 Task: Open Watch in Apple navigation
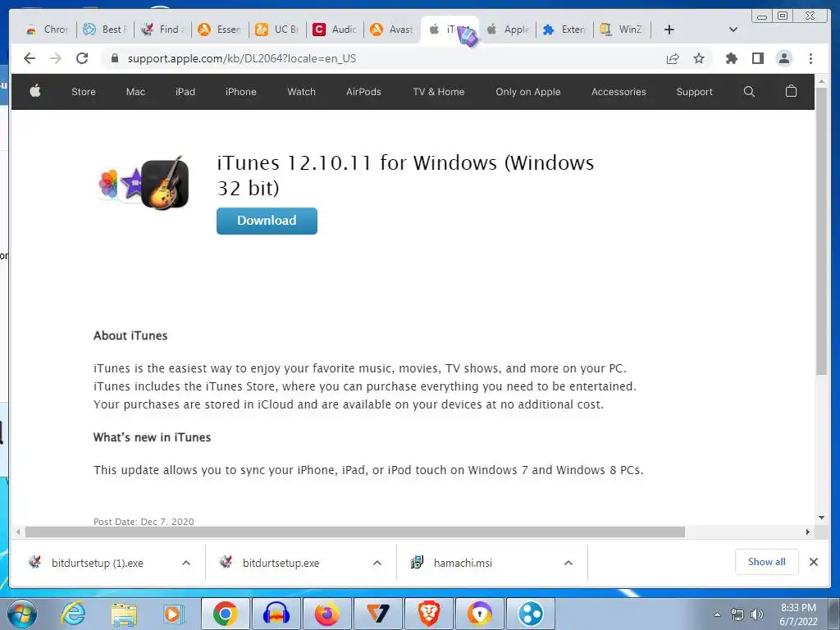point(301,92)
